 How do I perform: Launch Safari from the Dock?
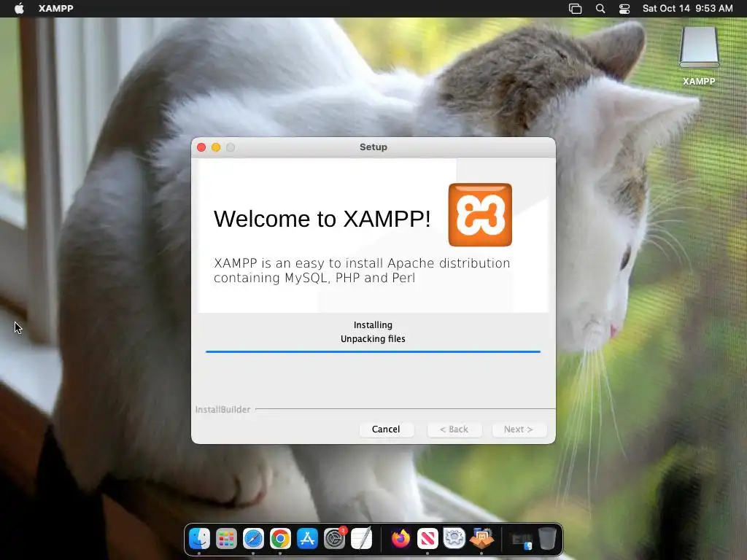coord(253,539)
